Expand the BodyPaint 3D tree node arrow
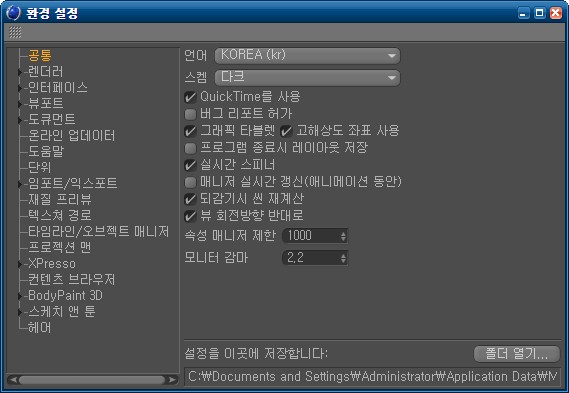This screenshot has height=393, width=569. tap(20, 296)
